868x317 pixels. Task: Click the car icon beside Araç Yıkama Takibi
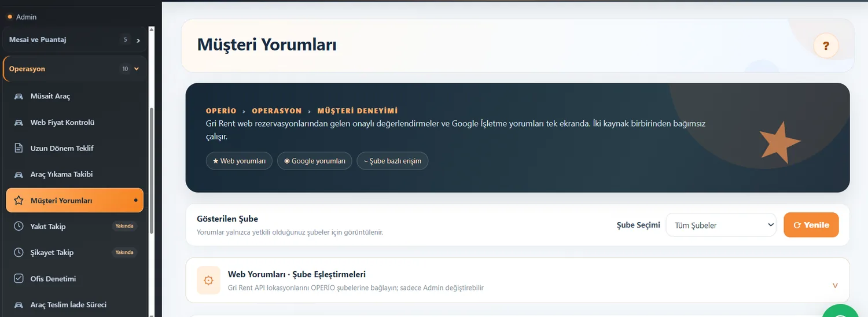[x=19, y=174]
